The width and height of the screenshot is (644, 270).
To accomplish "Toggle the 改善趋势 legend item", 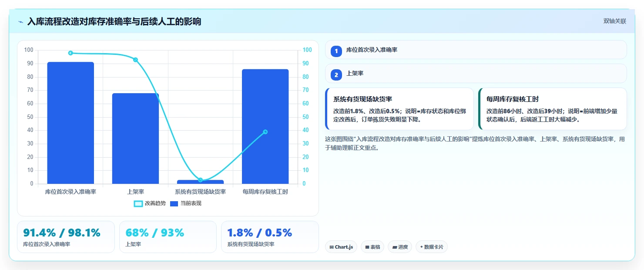I will tap(150, 203).
